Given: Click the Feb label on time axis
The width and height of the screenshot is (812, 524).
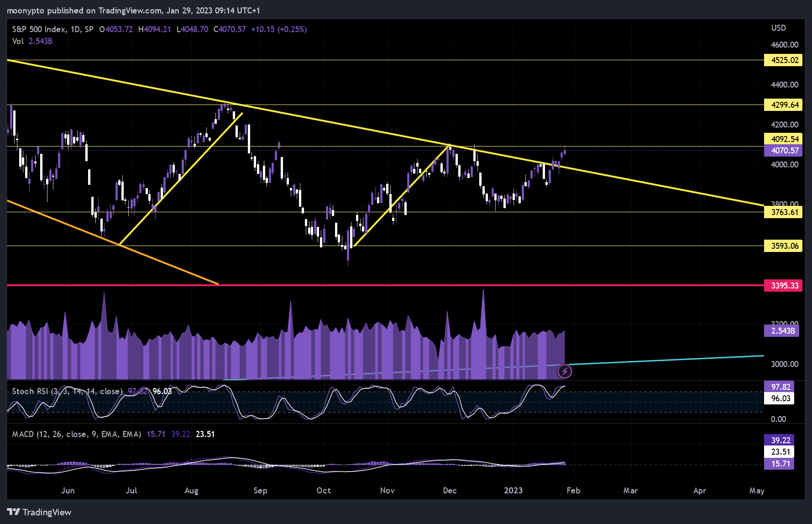Looking at the screenshot, I should click(573, 491).
